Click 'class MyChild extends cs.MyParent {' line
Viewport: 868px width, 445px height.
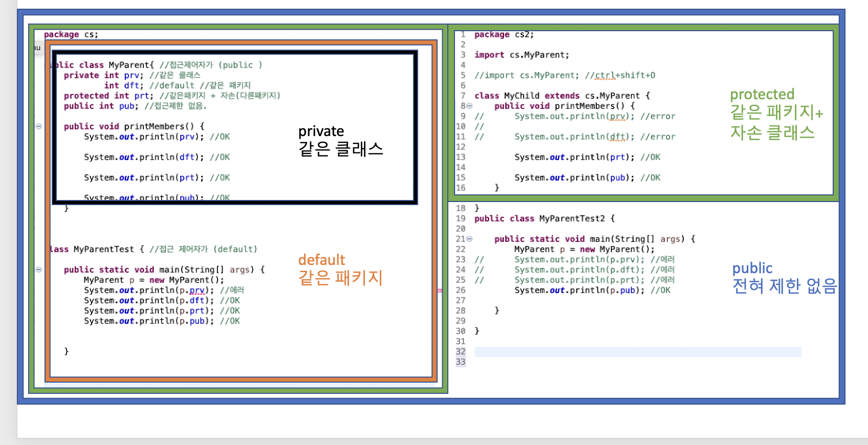tap(562, 96)
